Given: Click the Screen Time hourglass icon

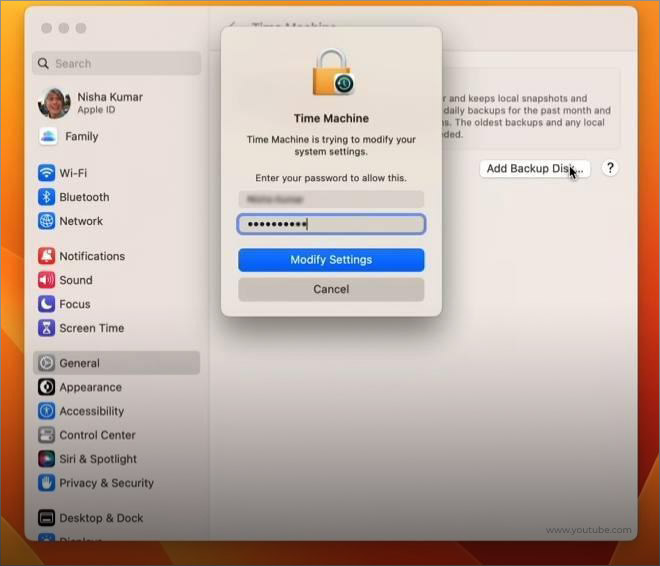Looking at the screenshot, I should click(46, 328).
